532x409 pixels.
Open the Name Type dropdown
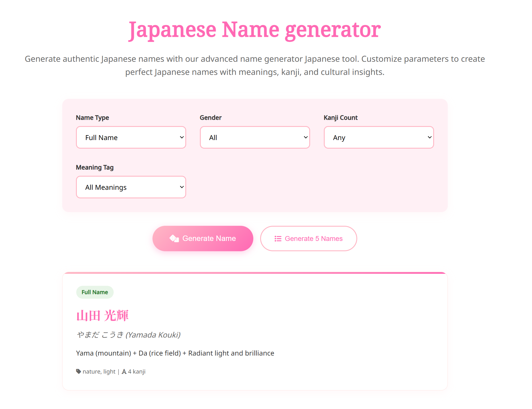pyautogui.click(x=131, y=137)
